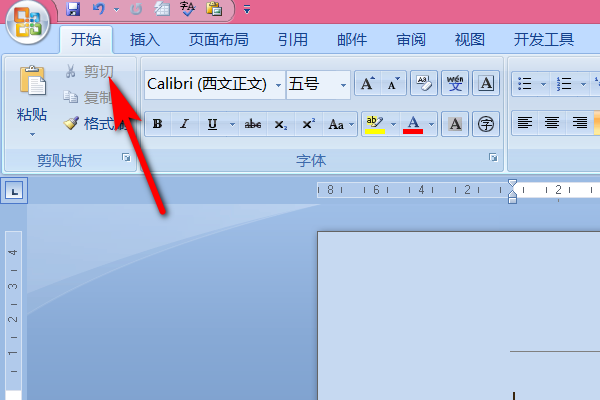
Task: Save the document from quick access toolbar
Action: coord(73,9)
